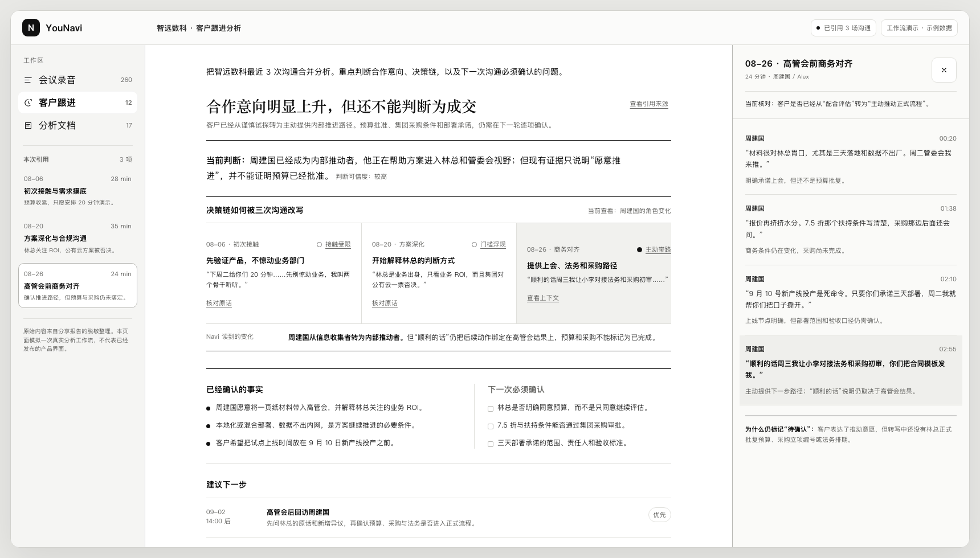The height and width of the screenshot is (558, 980).
Task: Open 分析文档 in the workspace sidebar
Action: click(77, 125)
